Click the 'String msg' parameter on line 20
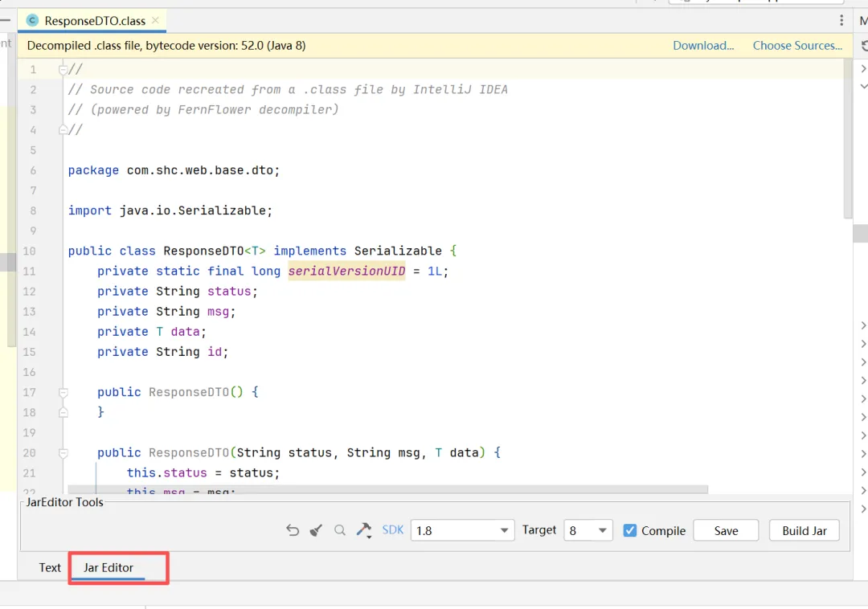This screenshot has height=609, width=868. point(383,452)
